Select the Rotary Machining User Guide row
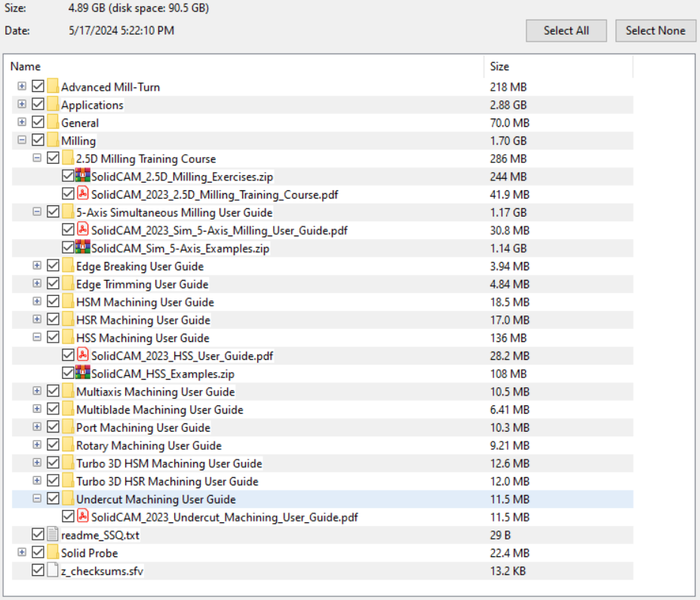The height and width of the screenshot is (600, 700). [x=322, y=445]
